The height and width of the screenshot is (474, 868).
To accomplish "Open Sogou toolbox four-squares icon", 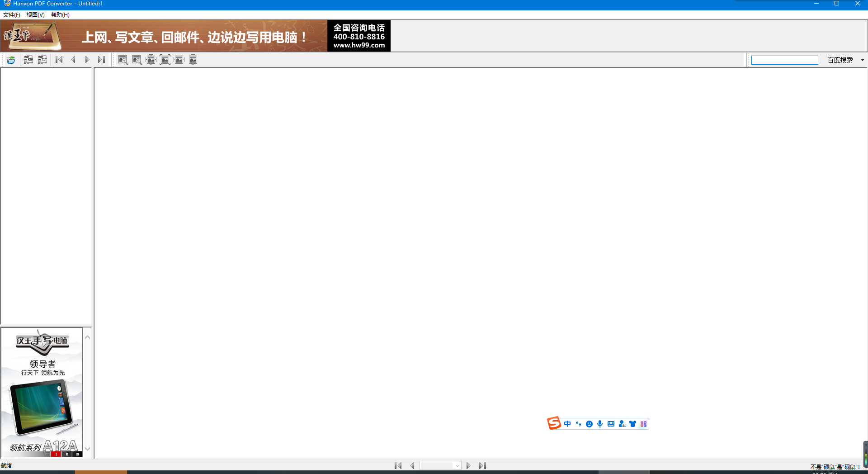I will [x=643, y=424].
